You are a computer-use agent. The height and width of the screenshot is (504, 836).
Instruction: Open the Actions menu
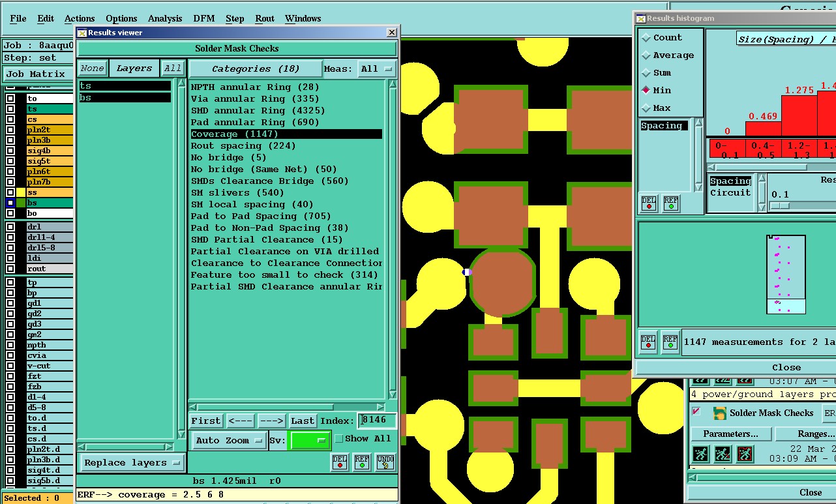(80, 18)
